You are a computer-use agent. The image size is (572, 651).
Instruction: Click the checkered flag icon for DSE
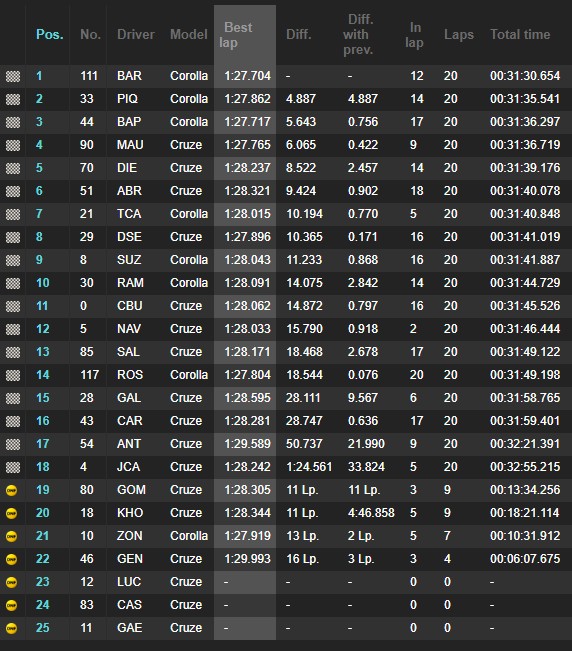(12, 237)
